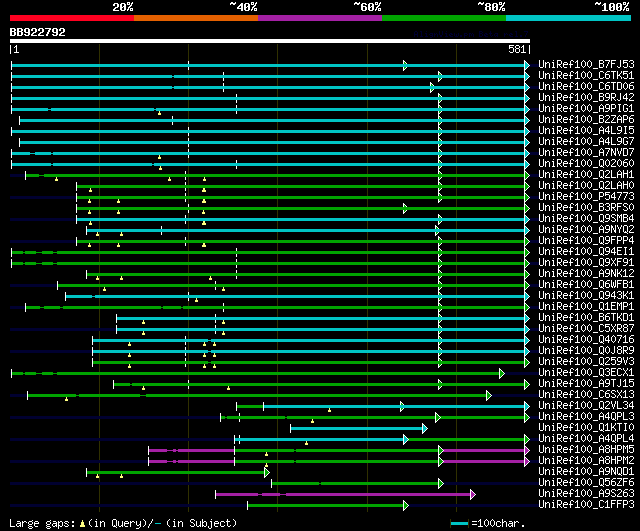This screenshot has height=531, width=640.
Task: Select UniRef100_Q94EI1 hit name
Action: coord(586,252)
